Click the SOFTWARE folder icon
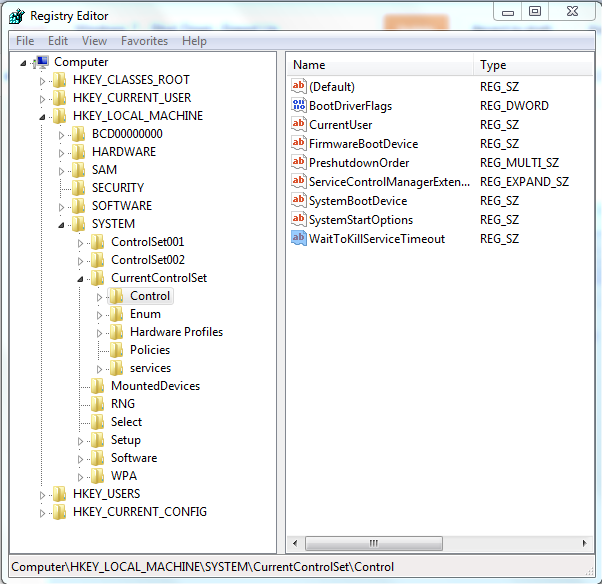 pos(79,206)
